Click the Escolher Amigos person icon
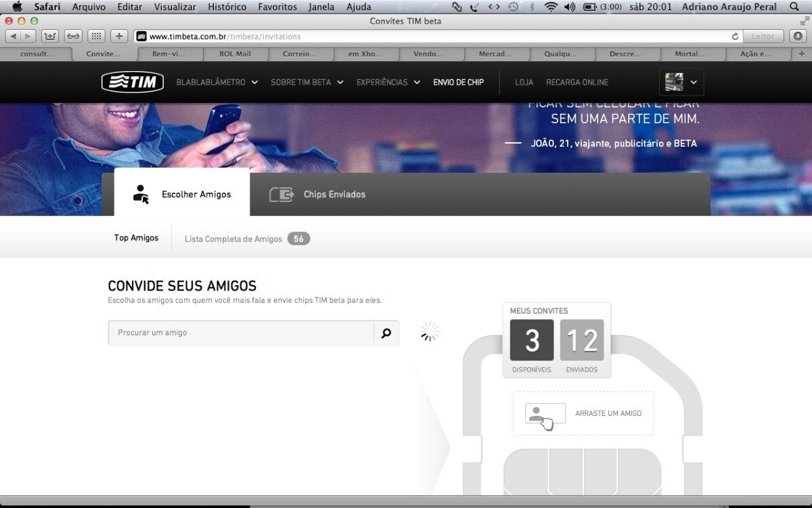 pos(141,194)
